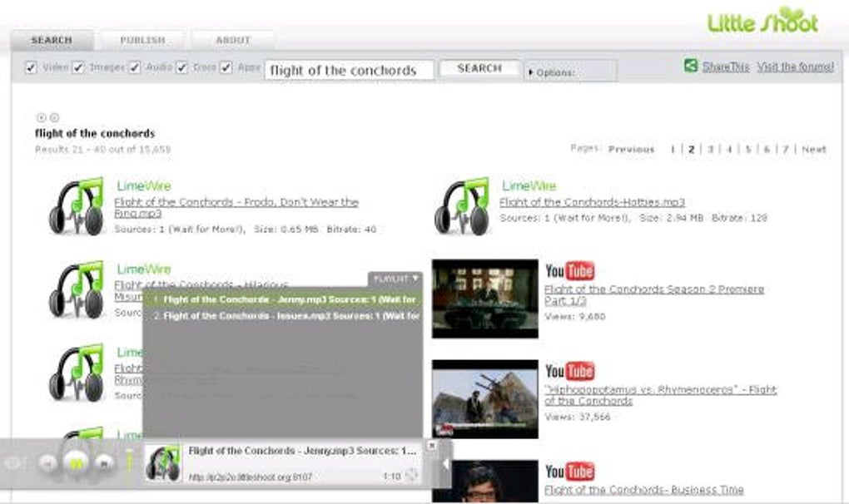849x504 pixels.
Task: Click the ShareThis green icon
Action: (x=690, y=66)
